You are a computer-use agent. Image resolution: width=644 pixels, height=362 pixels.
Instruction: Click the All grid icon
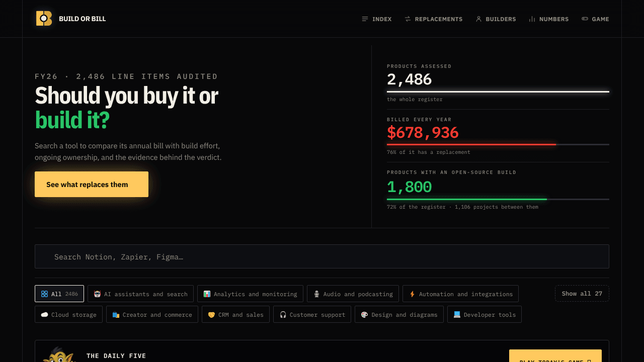point(44,294)
